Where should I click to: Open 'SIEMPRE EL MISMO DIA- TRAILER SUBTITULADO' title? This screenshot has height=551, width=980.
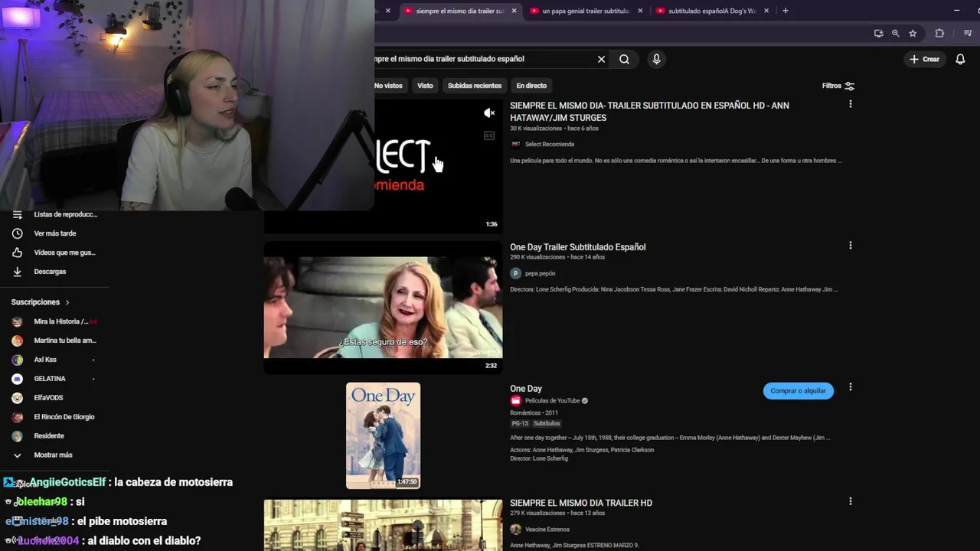649,112
